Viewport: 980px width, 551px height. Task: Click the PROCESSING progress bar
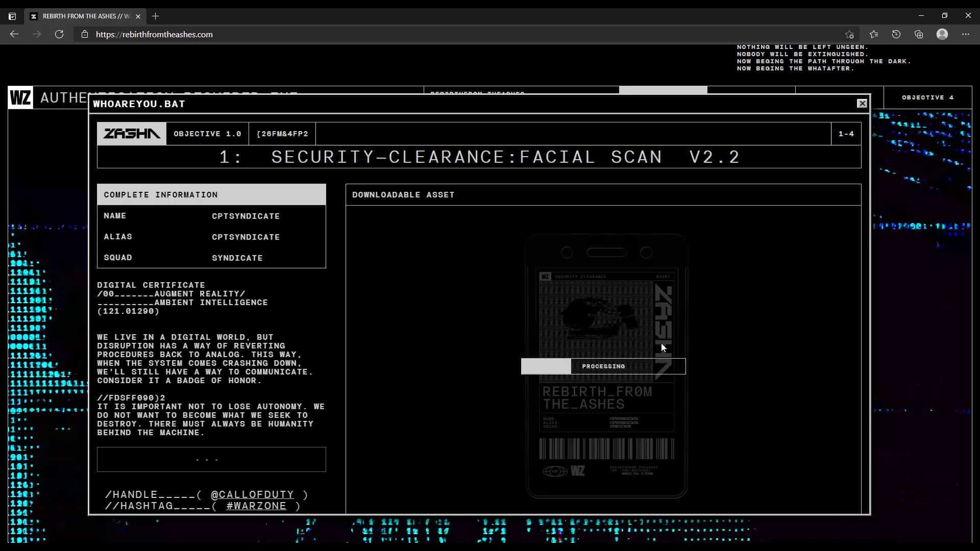tap(603, 366)
